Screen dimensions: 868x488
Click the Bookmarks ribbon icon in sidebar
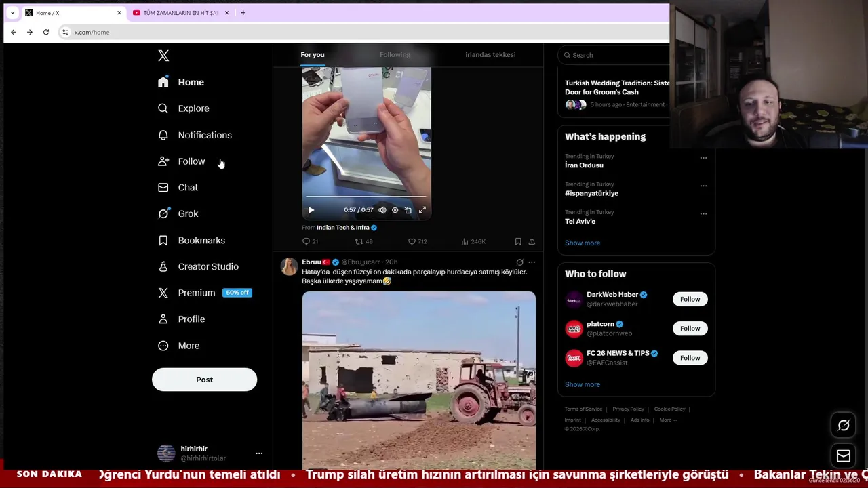pyautogui.click(x=163, y=241)
